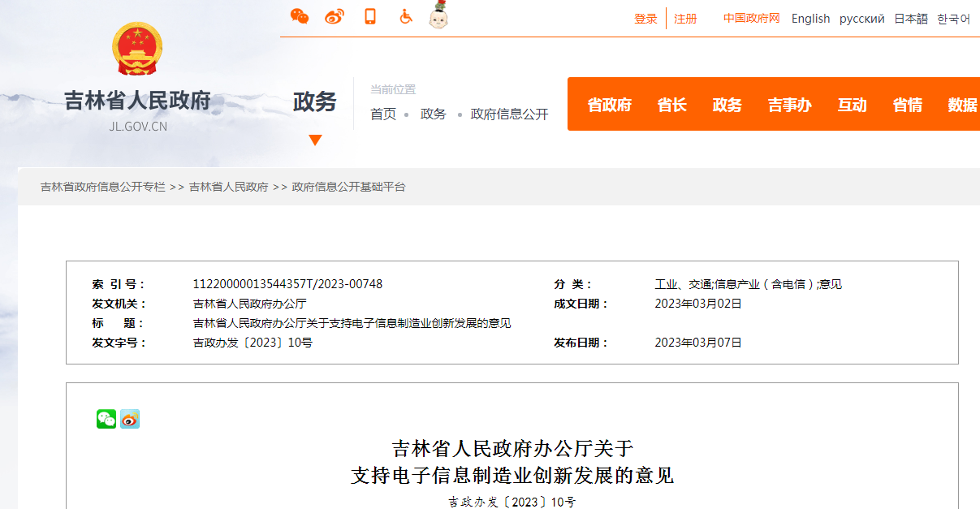Open 省情 navigation item

click(907, 105)
